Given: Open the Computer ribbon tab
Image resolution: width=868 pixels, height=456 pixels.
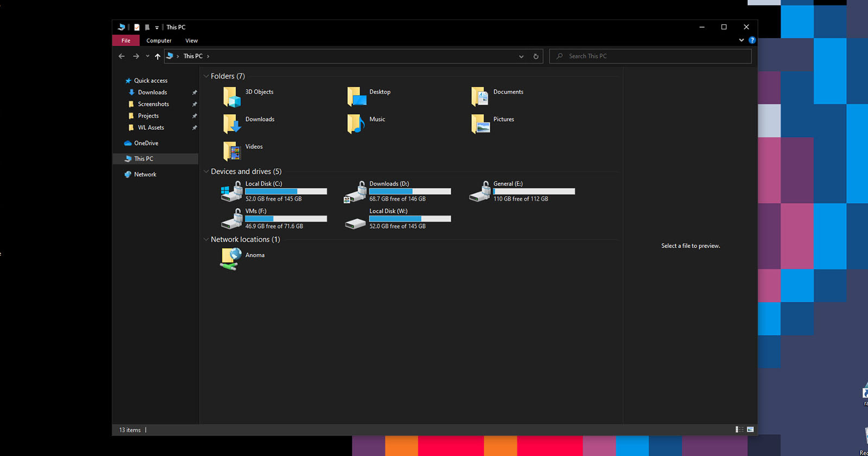Looking at the screenshot, I should pos(159,41).
